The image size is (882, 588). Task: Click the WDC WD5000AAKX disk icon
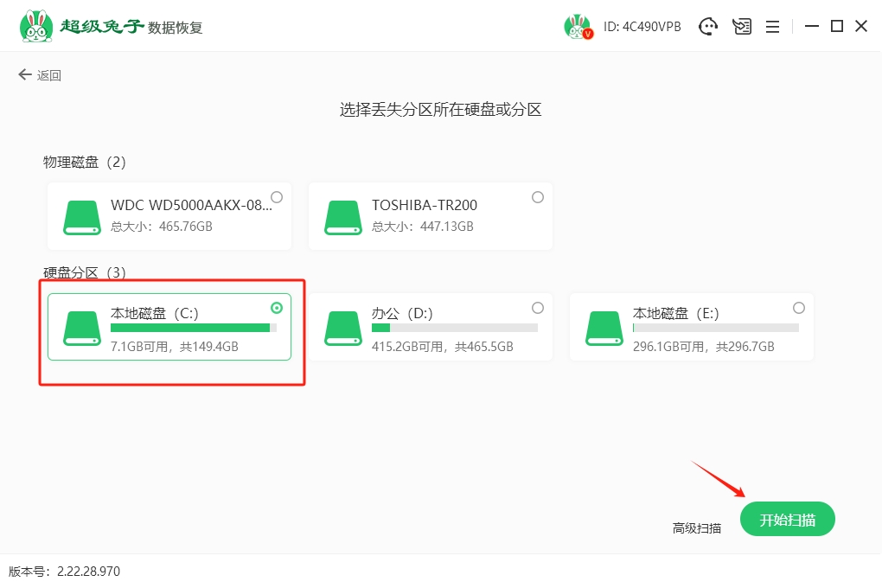82,216
